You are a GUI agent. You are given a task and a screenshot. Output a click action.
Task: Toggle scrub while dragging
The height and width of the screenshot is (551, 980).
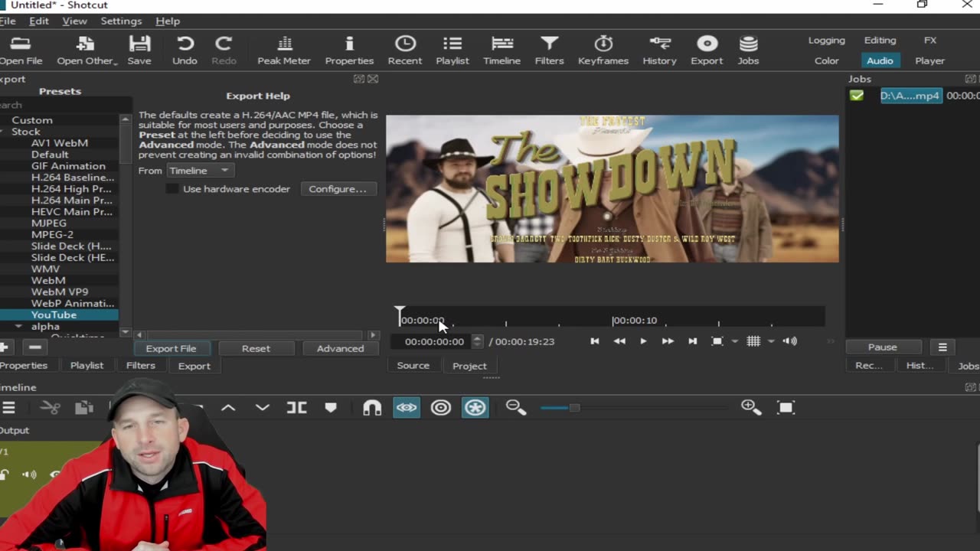[407, 408]
